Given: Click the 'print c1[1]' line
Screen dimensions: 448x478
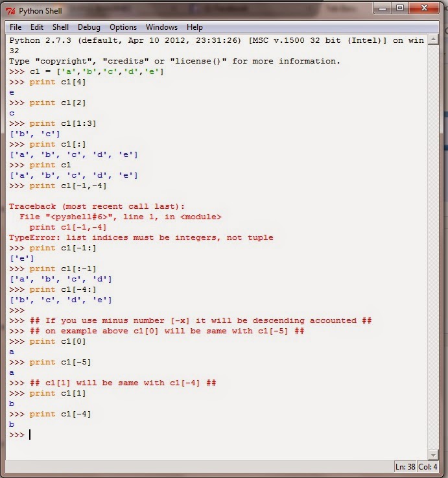Looking at the screenshot, I should point(58,393).
